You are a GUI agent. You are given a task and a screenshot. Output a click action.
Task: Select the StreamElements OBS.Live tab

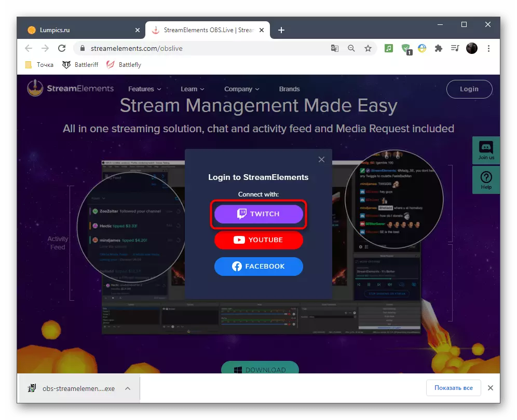208,30
